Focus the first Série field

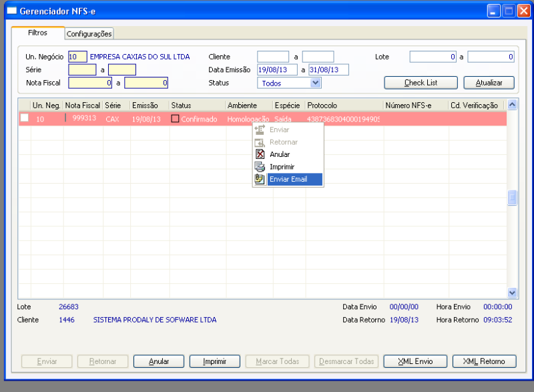click(82, 69)
